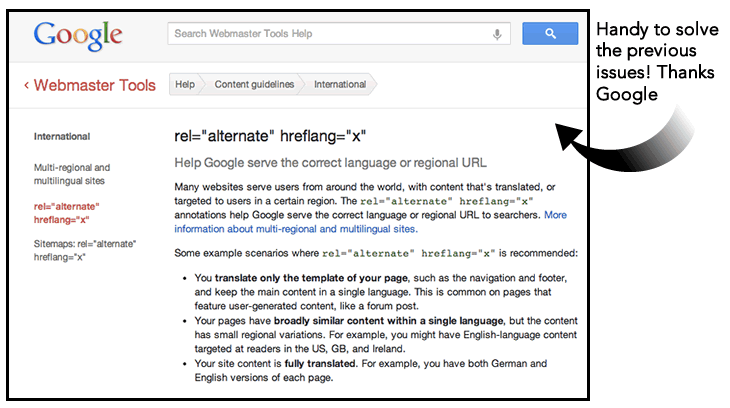Open Multi-regional and multilingual sites sidebar link
Screen dimensions: 730x408
[x=72, y=174]
